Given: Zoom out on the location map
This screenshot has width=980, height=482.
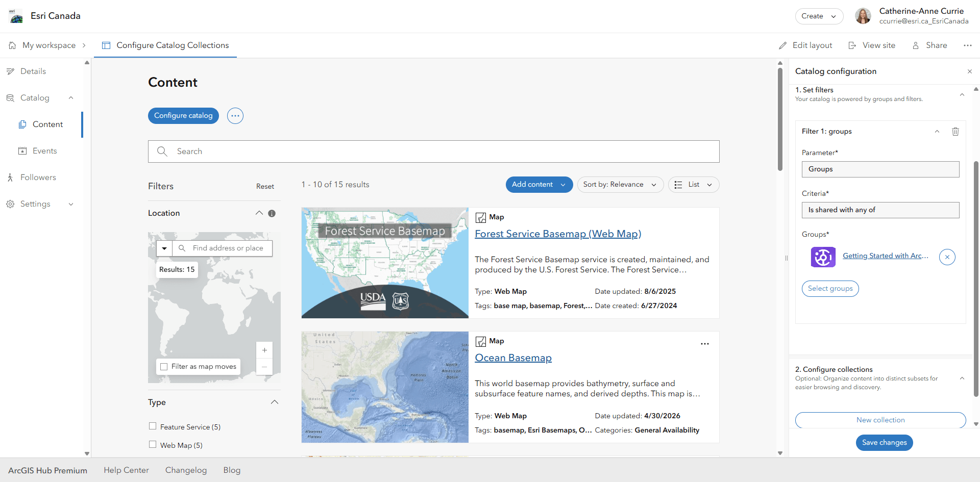Looking at the screenshot, I should (264, 367).
